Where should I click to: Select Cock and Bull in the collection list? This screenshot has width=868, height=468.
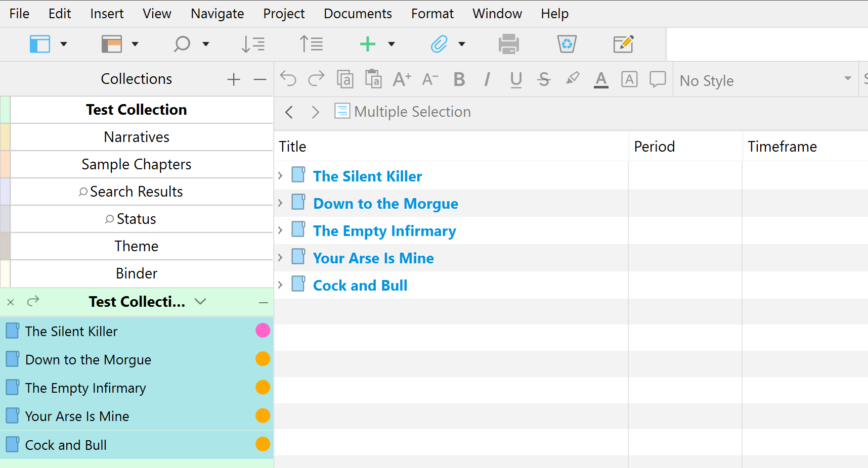click(x=66, y=445)
